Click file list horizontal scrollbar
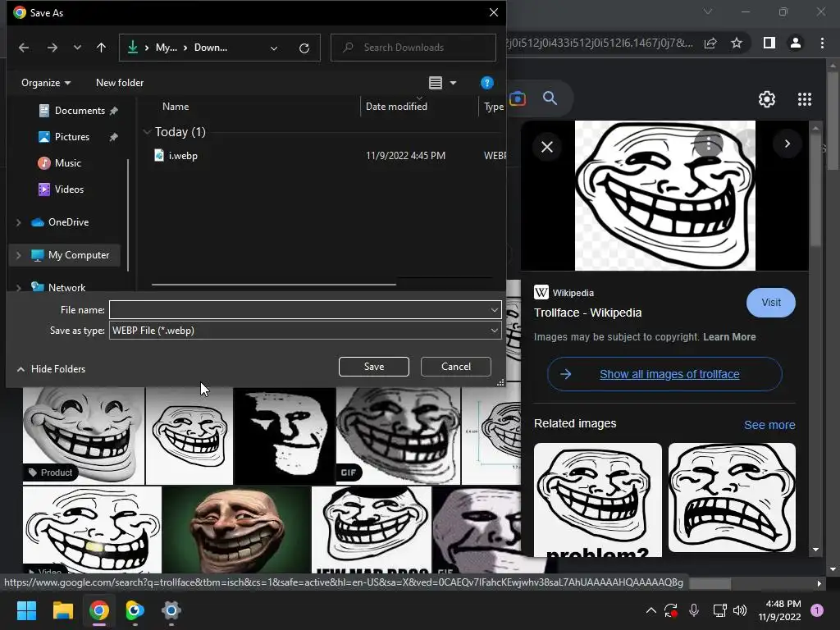Viewport: 840px width, 630px height. [x=274, y=285]
